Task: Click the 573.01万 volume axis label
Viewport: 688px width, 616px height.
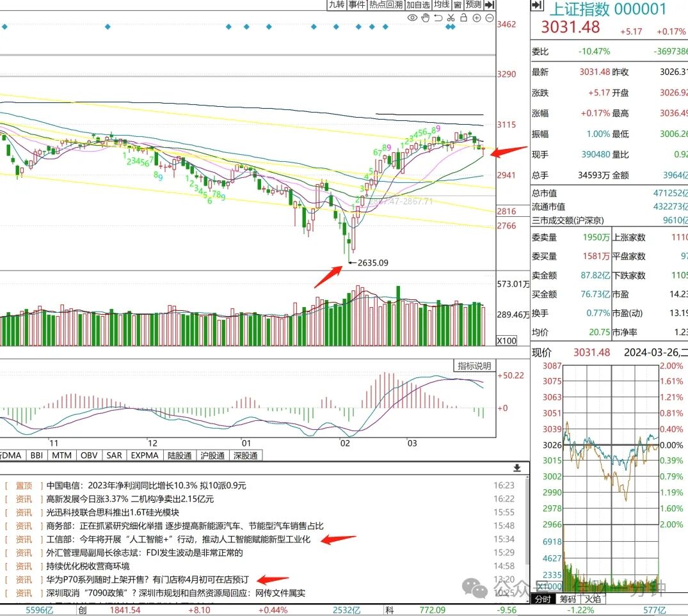Action: tap(513, 284)
